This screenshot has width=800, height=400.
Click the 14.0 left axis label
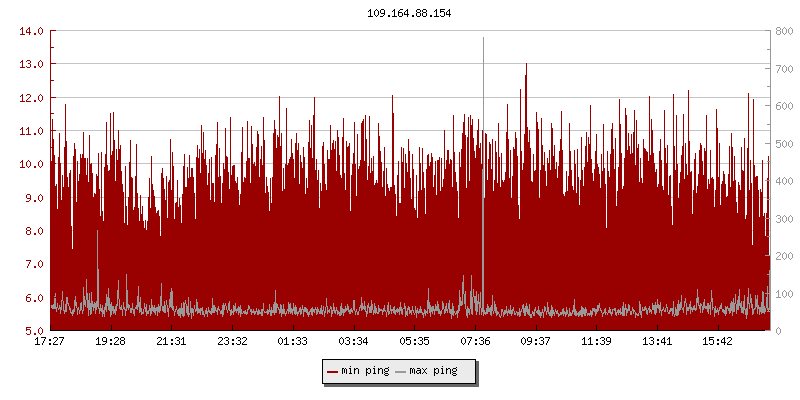pyautogui.click(x=31, y=31)
